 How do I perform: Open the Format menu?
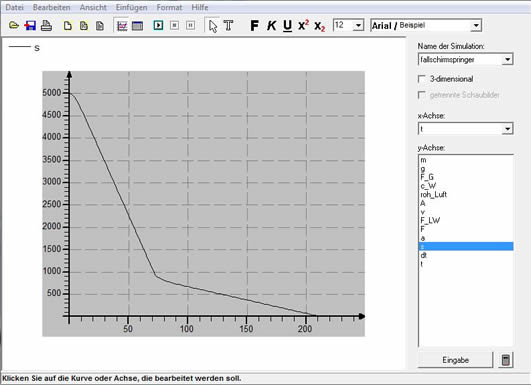(x=169, y=7)
